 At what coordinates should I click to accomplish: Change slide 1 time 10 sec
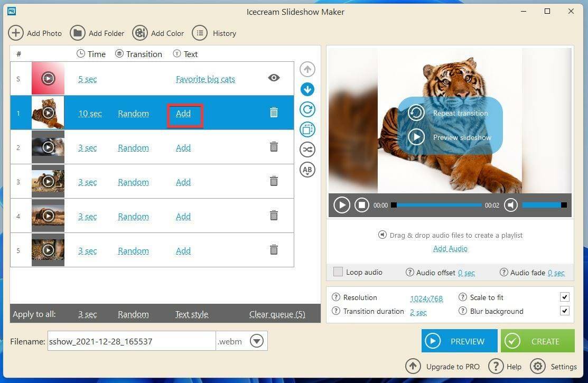[90, 113]
